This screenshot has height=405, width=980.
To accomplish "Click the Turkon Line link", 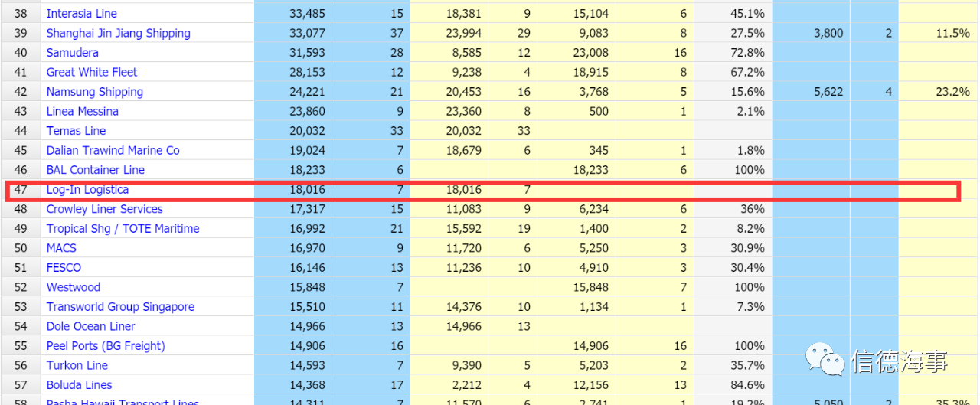I will pyautogui.click(x=77, y=365).
